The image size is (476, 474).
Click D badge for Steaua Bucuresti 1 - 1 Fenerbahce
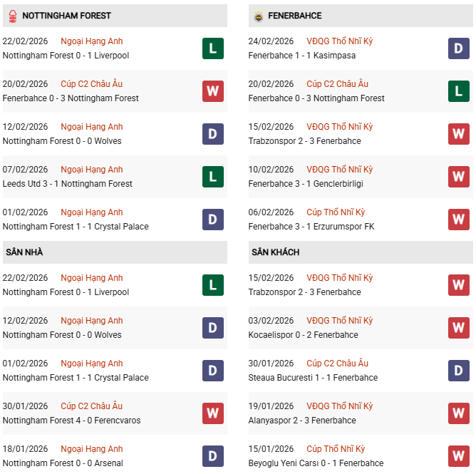[459, 371]
